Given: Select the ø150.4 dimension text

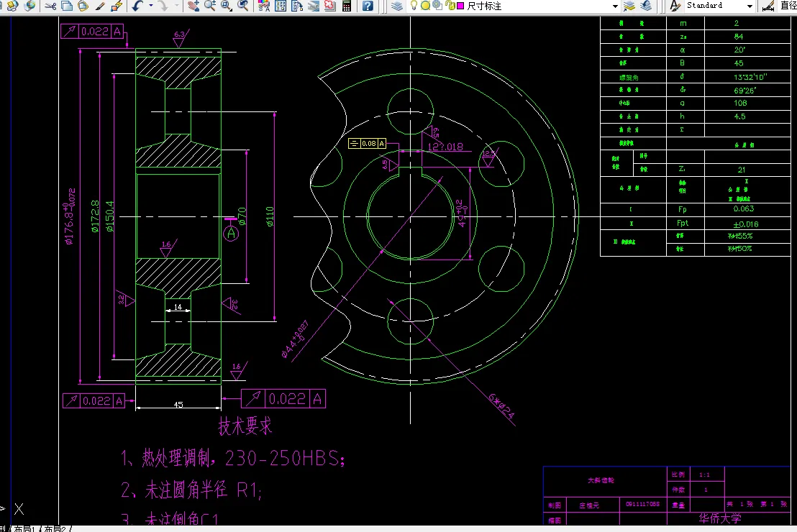Looking at the screenshot, I should [110, 216].
